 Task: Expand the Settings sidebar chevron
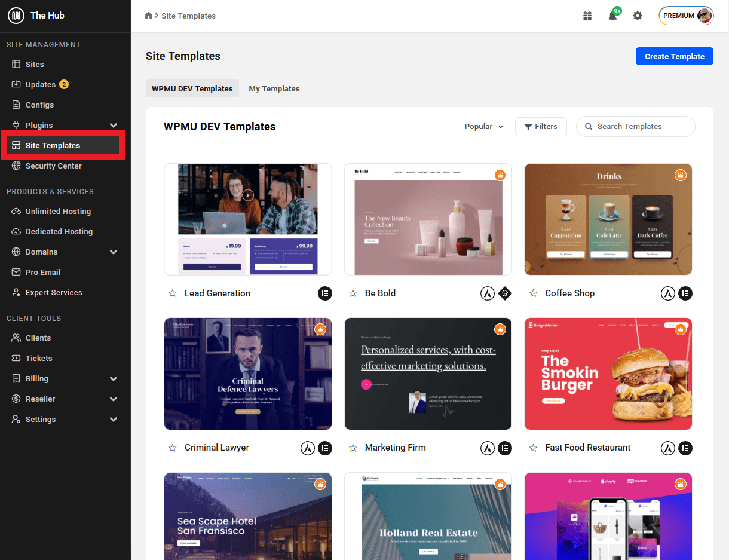pos(114,420)
